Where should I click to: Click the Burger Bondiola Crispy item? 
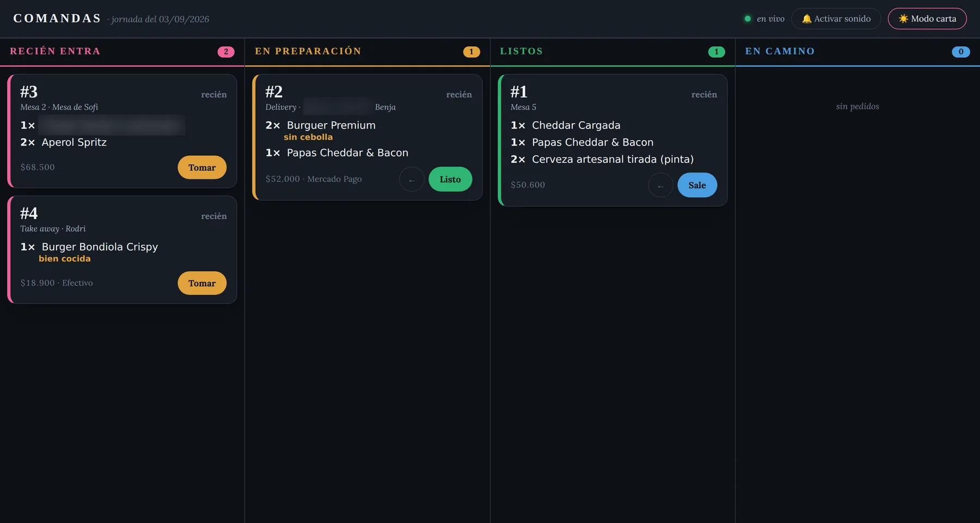89,247
